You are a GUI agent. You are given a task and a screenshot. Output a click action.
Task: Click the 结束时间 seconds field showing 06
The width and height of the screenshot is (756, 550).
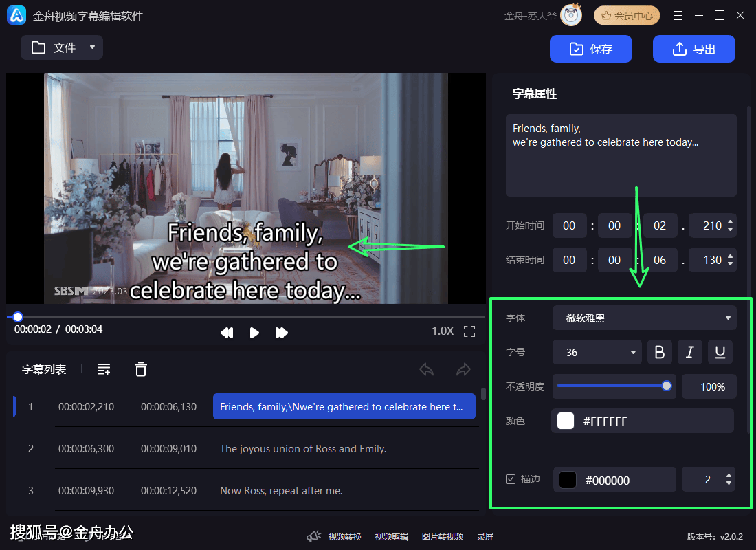pos(660,260)
